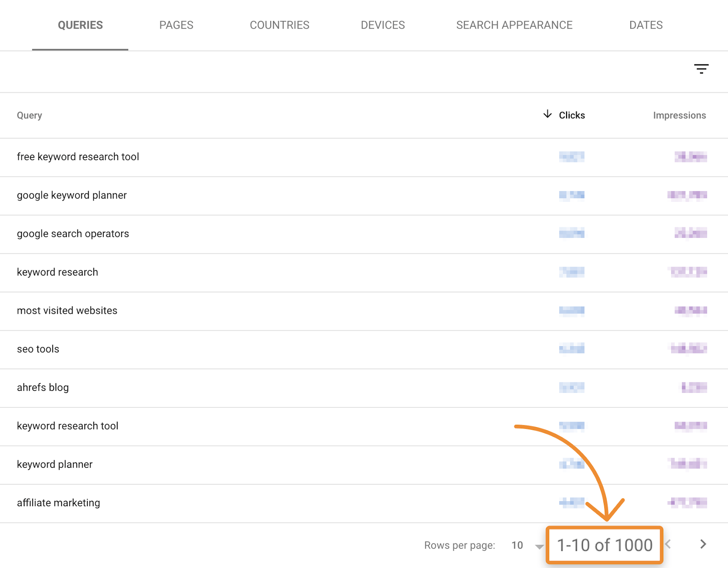The width and height of the screenshot is (728, 568).
Task: Click the "most visited websites" query
Action: tap(67, 311)
